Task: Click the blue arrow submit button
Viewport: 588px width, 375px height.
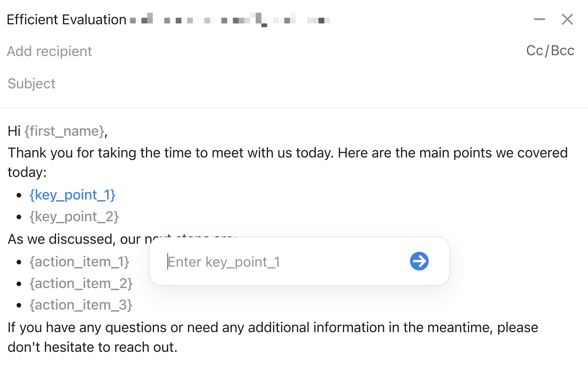Action: coord(419,261)
